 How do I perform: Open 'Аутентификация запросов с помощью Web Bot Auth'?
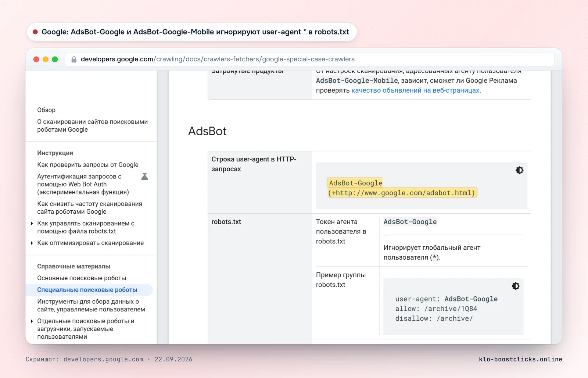pos(83,184)
